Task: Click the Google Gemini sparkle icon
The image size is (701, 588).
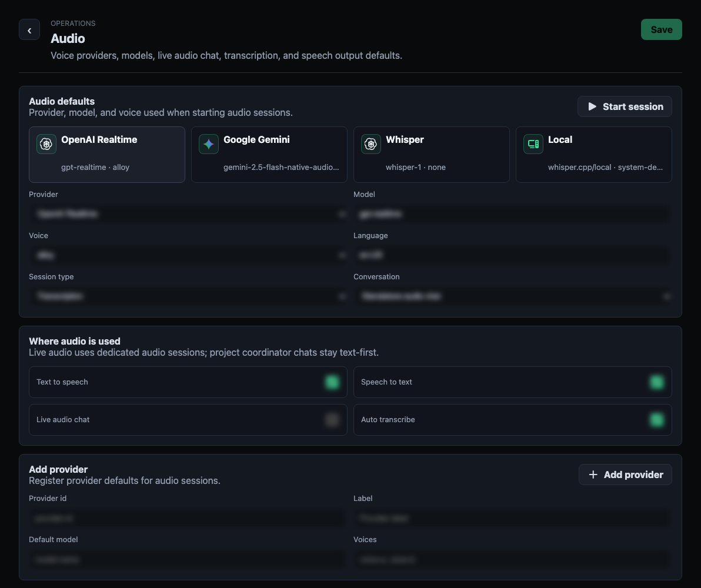Action: click(x=209, y=144)
